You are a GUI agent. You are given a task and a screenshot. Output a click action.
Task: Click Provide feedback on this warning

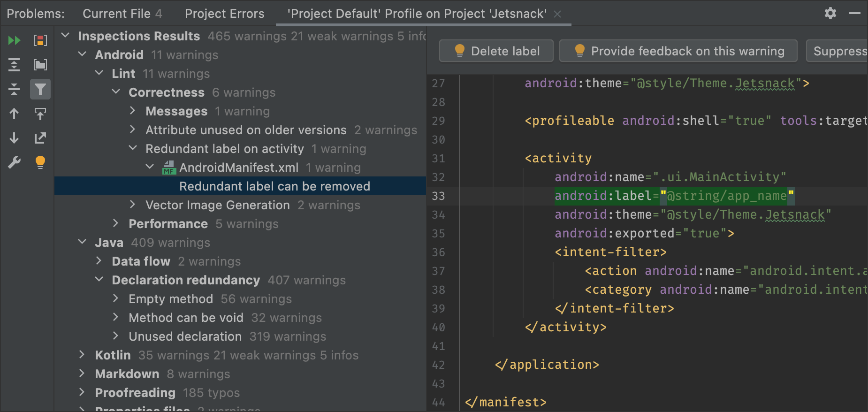coord(678,51)
